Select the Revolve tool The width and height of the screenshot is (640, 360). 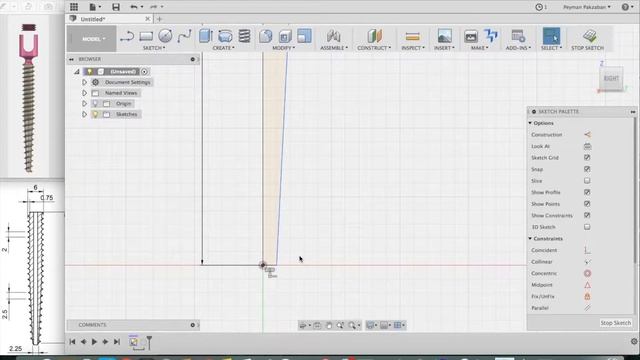point(225,36)
